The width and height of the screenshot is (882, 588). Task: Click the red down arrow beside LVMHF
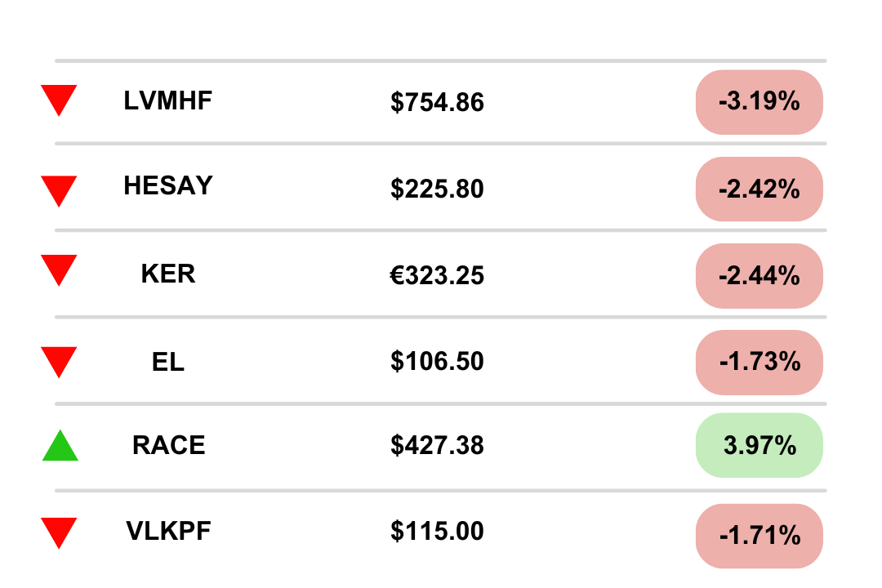(x=59, y=100)
